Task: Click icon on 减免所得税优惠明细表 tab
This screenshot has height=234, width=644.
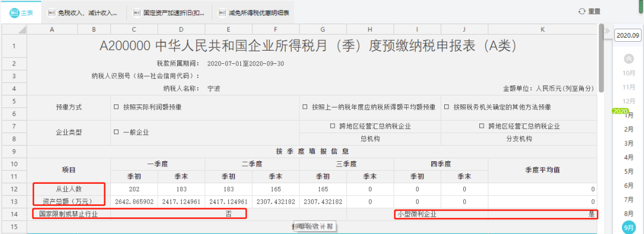Action: click(x=222, y=13)
